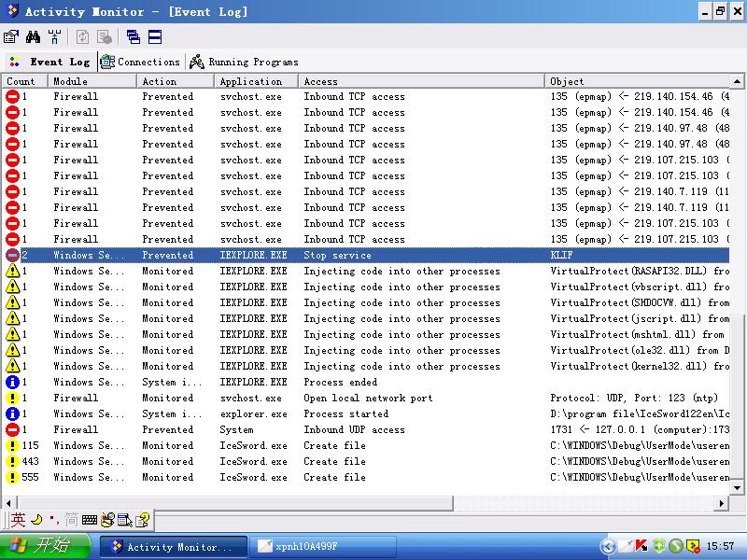The image size is (747, 560).
Task: Select the count '443' cell
Action: click(x=31, y=461)
